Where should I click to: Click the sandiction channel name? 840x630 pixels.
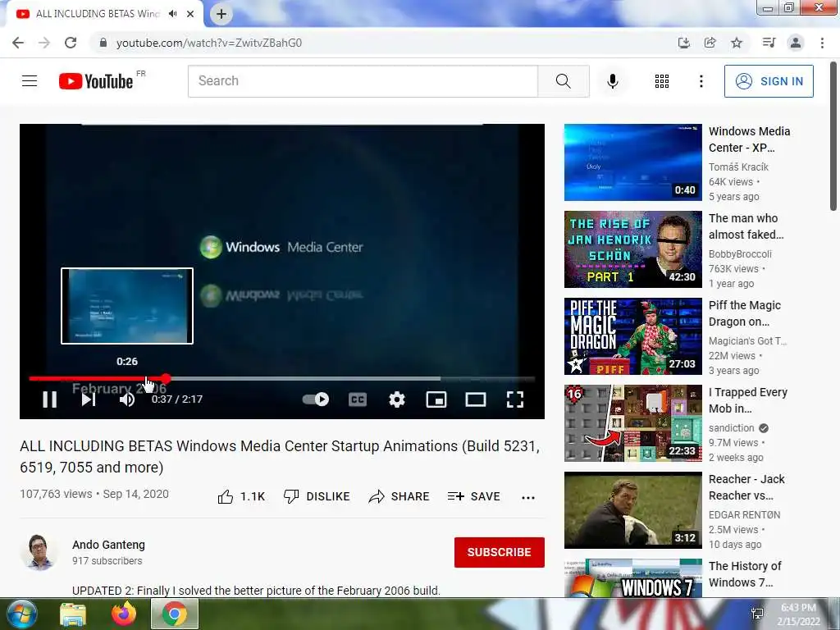[731, 428]
